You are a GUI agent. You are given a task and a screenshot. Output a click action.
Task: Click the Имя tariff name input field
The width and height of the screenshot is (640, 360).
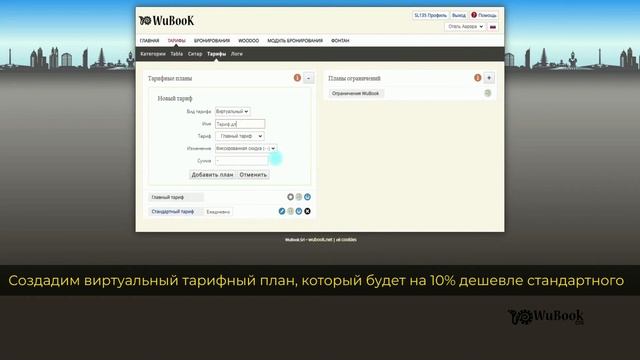coord(240,124)
